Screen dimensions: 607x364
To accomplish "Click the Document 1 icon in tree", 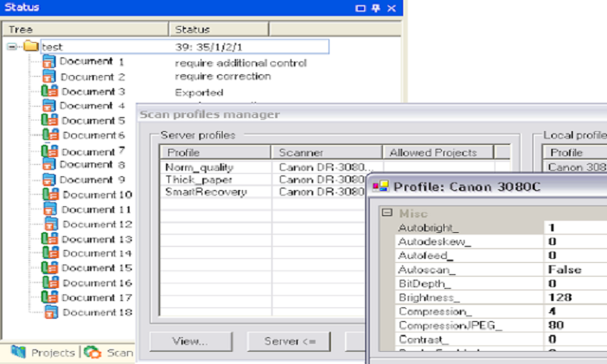I will [50, 61].
